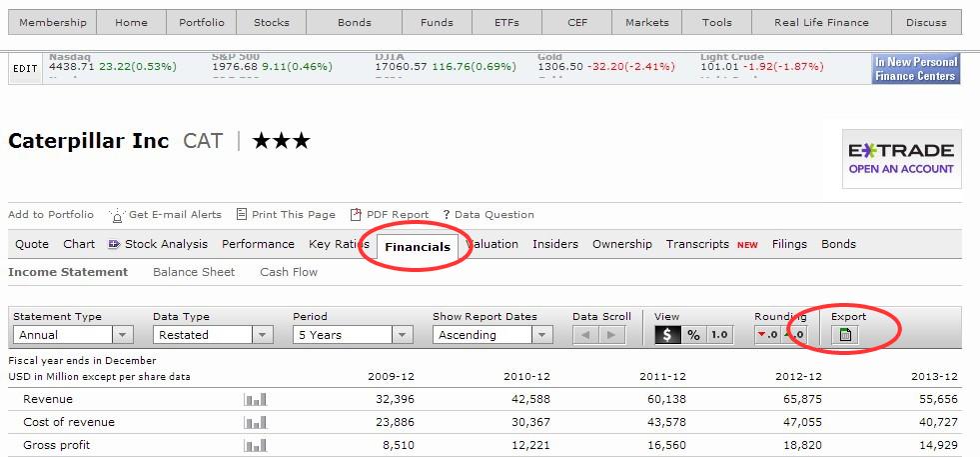
Task: Click the 2013-12 Revenue value 55,656
Action: pyautogui.click(x=939, y=399)
